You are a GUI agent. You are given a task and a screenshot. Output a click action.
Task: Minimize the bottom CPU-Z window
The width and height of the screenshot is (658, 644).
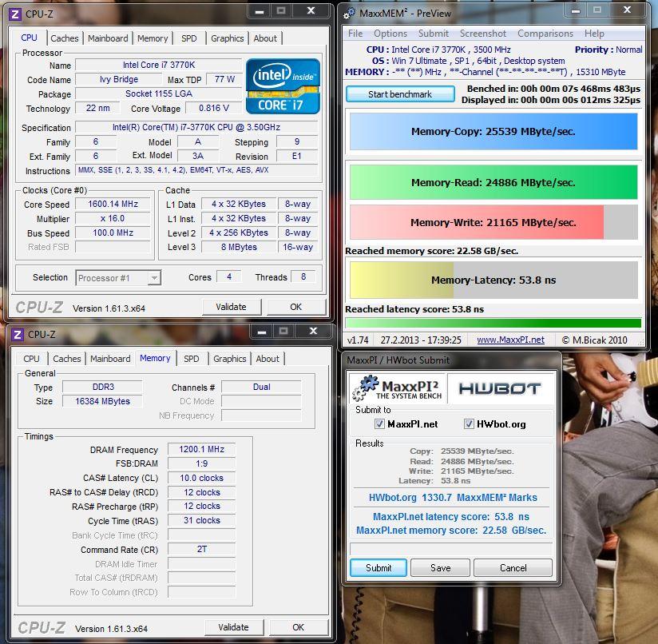coord(262,332)
